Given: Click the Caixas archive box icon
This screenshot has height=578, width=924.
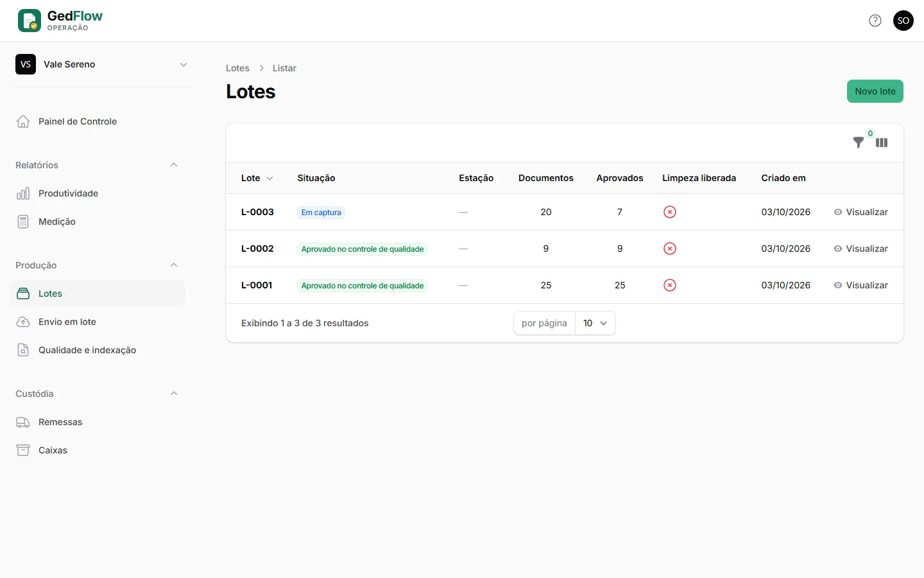Looking at the screenshot, I should click(x=23, y=450).
